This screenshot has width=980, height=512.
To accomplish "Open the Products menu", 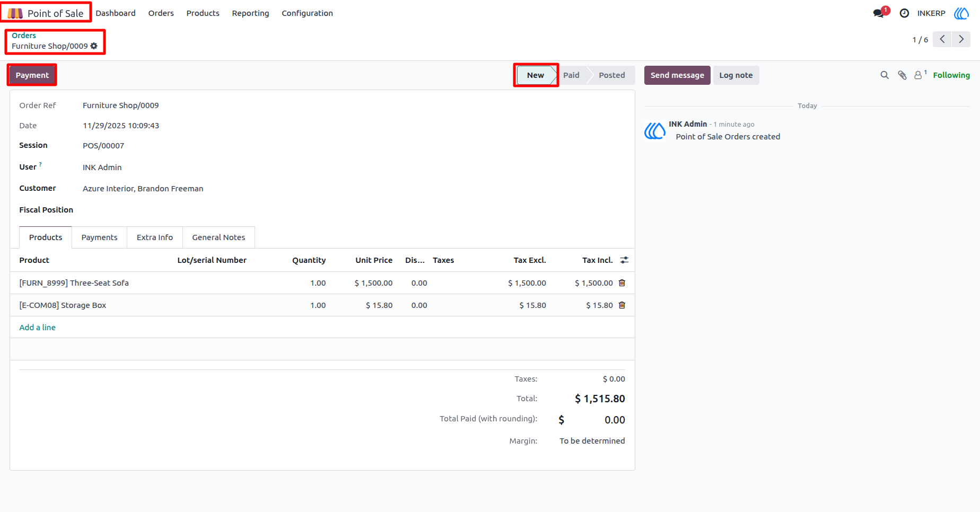I will tap(203, 13).
